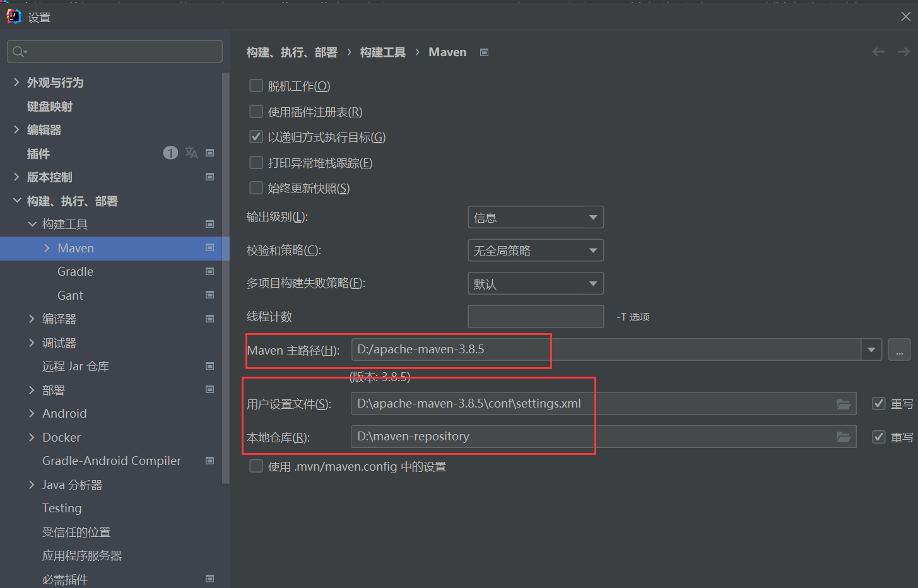The width and height of the screenshot is (918, 588).
Task: Click the project-settings square icon beside Maven breadcrumb
Action: pyautogui.click(x=483, y=52)
